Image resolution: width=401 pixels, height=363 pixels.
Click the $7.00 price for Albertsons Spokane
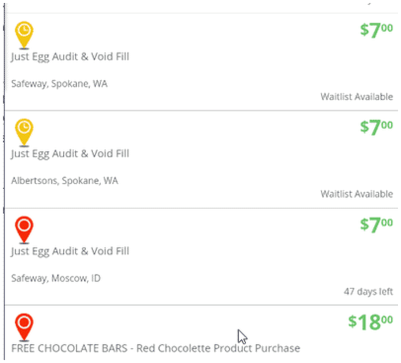376,127
